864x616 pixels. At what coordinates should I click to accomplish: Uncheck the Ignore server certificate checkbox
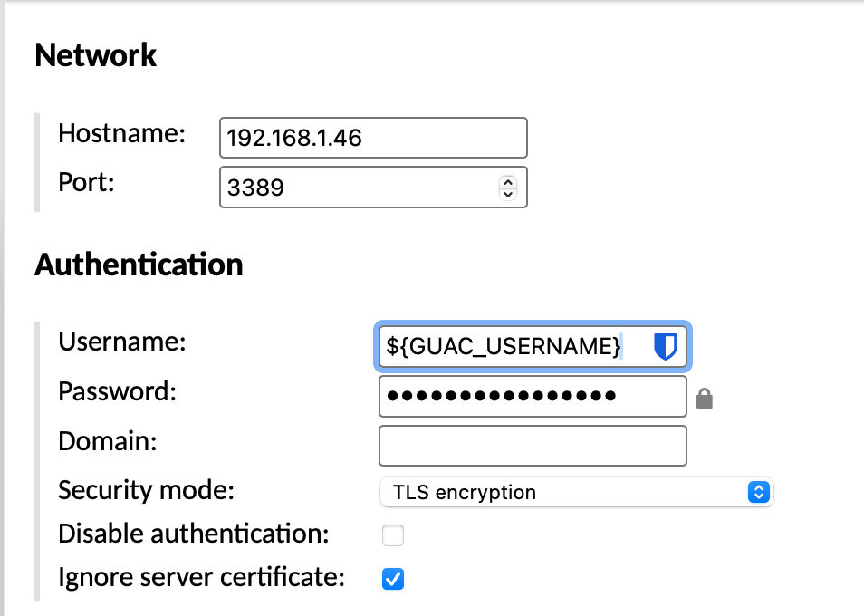tap(392, 579)
